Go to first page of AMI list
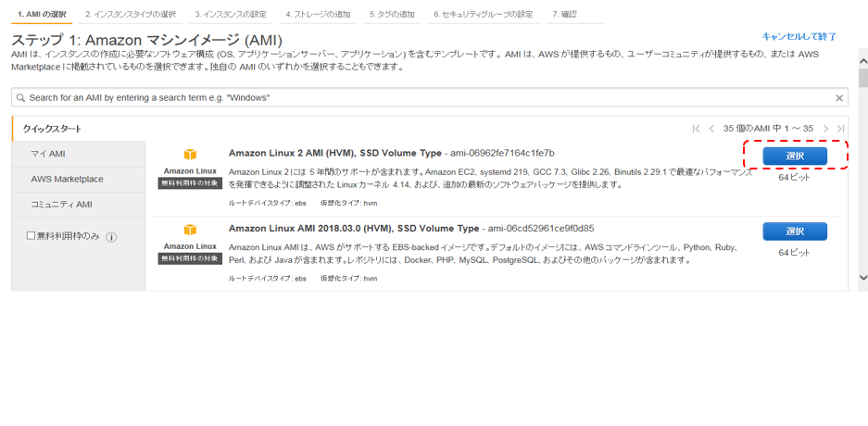 (697, 129)
